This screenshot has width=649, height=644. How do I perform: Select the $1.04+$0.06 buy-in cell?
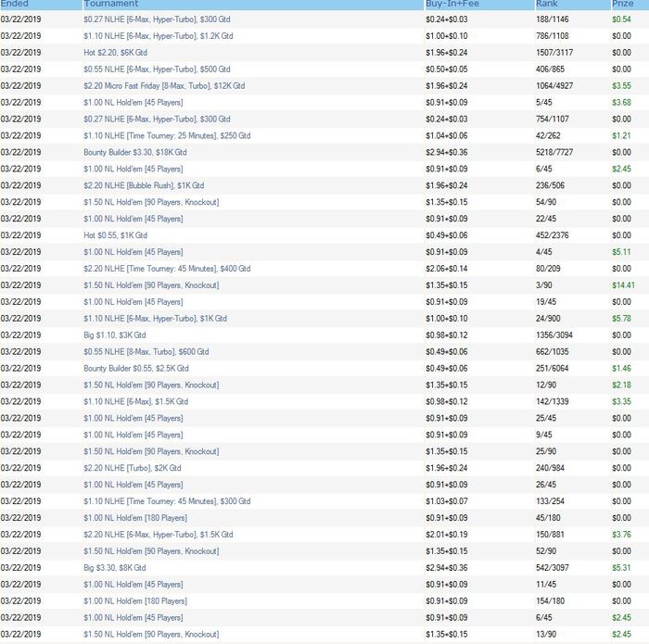tap(447, 135)
